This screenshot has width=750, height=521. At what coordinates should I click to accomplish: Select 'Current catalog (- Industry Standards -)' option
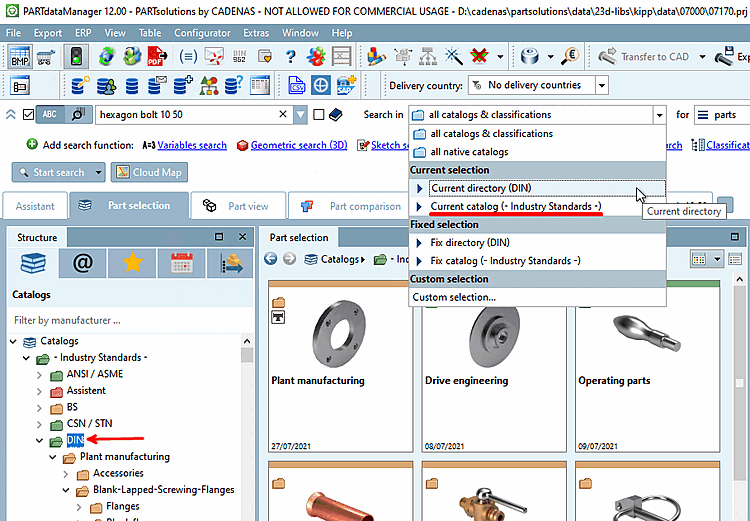538,206
